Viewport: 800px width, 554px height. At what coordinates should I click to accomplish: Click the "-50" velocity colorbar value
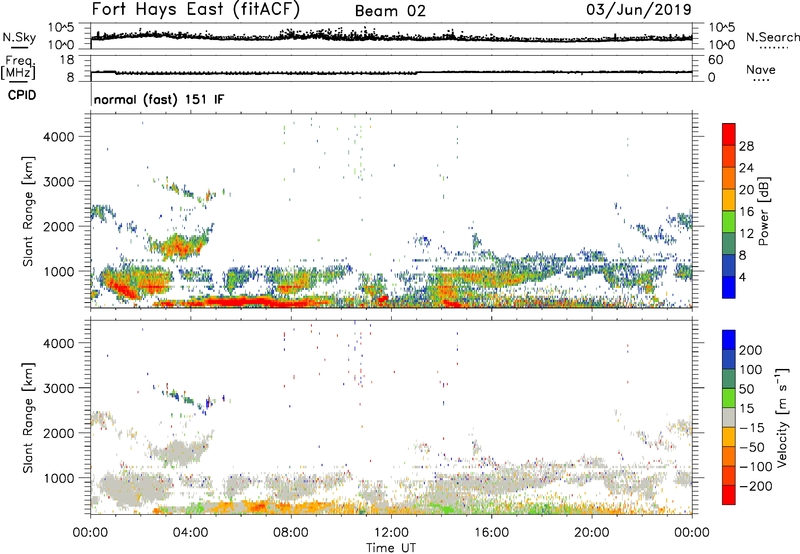click(x=752, y=447)
